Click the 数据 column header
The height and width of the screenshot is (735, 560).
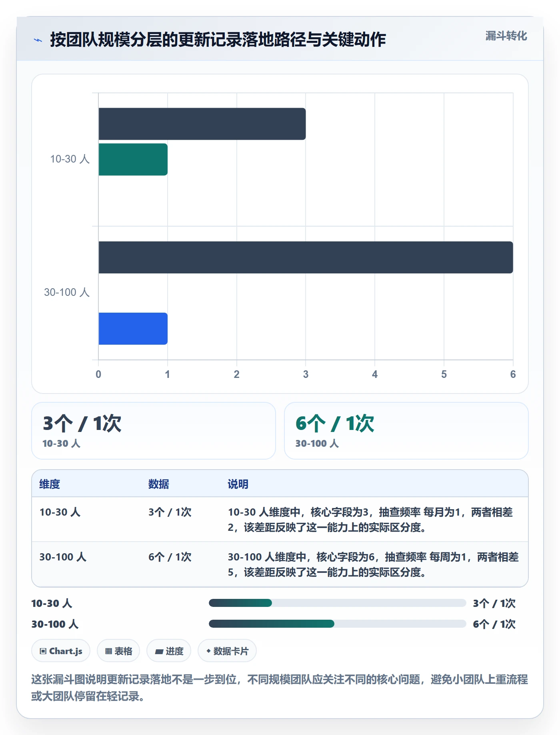[158, 484]
